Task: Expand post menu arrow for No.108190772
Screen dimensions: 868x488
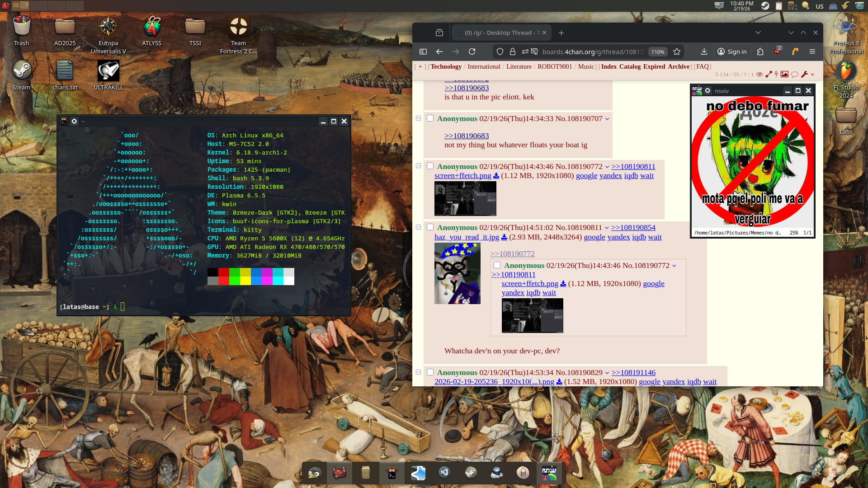Action: 607,167
